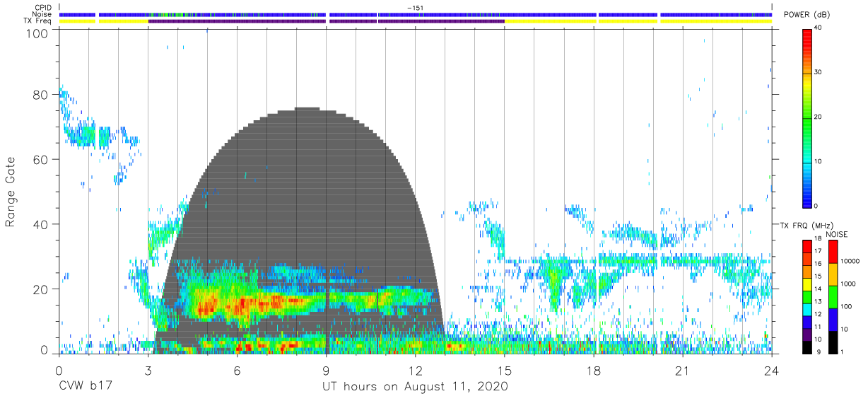Click the TX frequency color bar

point(807,297)
